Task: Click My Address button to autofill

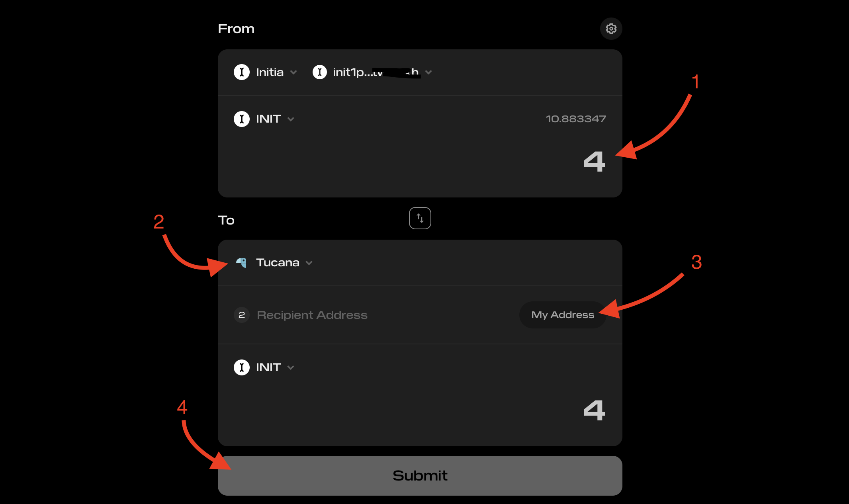Action: tap(562, 315)
